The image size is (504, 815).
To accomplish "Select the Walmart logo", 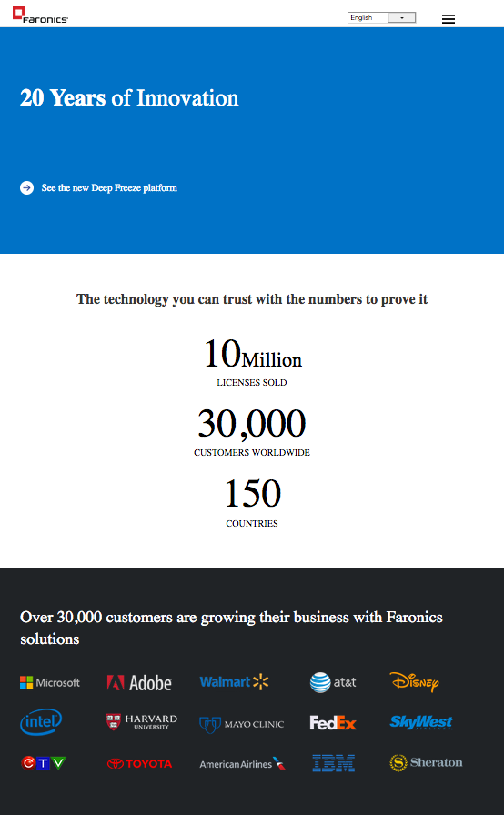I will [235, 682].
